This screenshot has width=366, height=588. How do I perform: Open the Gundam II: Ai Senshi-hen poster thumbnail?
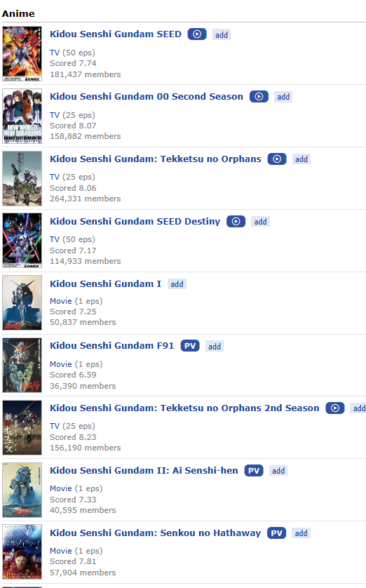click(x=22, y=490)
